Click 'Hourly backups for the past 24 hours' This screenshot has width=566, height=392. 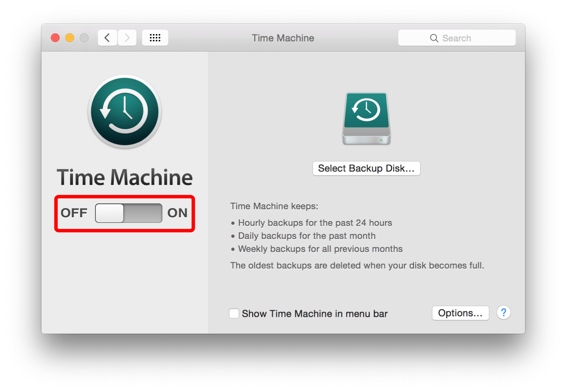tap(315, 223)
